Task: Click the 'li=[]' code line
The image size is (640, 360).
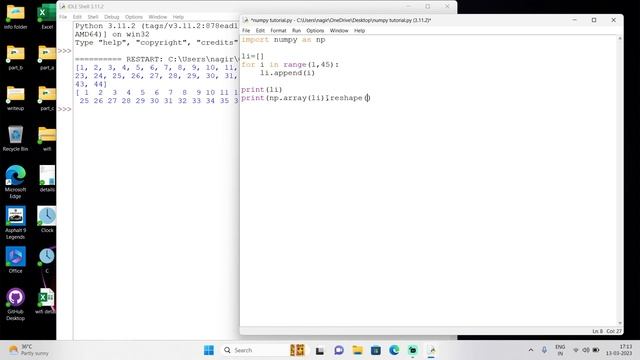Action: click(253, 56)
